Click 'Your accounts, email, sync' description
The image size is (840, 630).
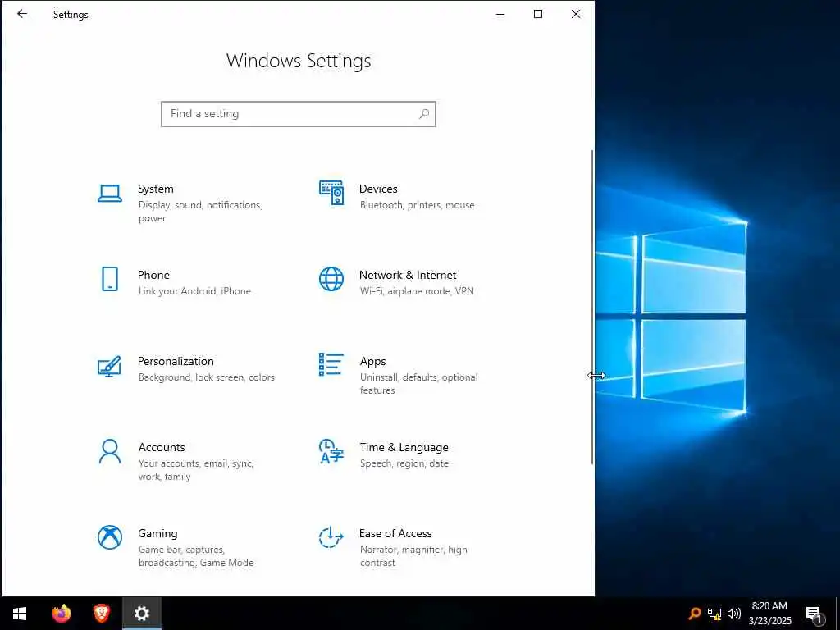(195, 470)
